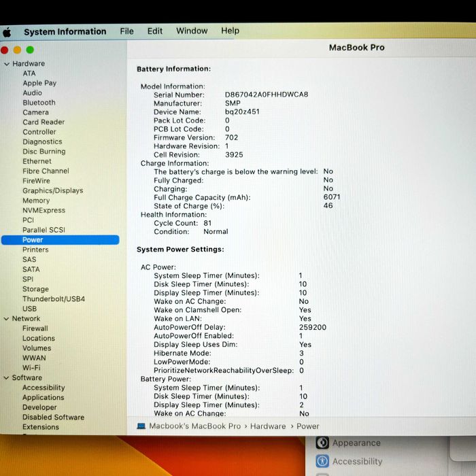Open the Window menu
Screen dimensions: 476x476
coord(192,31)
